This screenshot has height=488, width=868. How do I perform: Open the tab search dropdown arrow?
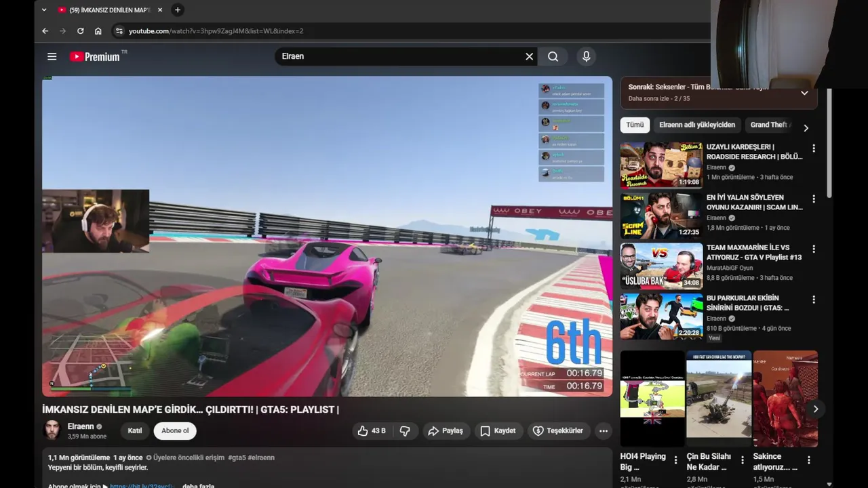[x=44, y=9]
